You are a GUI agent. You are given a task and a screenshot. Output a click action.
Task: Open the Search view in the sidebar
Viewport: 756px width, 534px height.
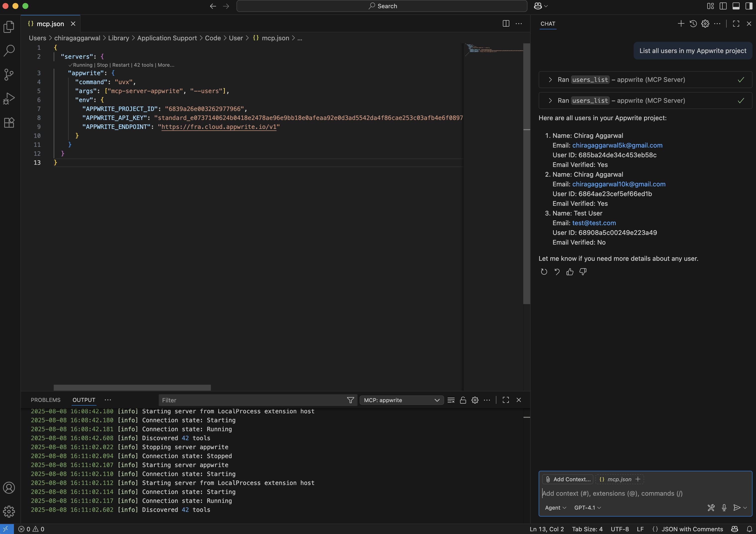coord(9,51)
